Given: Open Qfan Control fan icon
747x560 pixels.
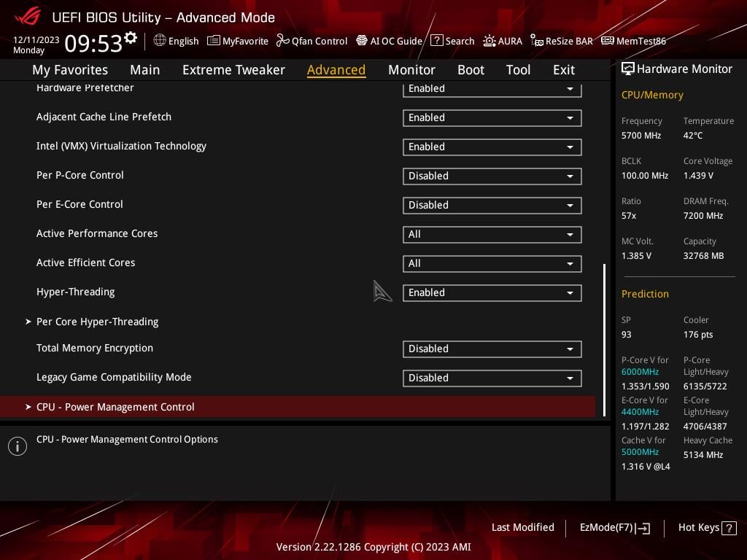Looking at the screenshot, I should (x=283, y=41).
